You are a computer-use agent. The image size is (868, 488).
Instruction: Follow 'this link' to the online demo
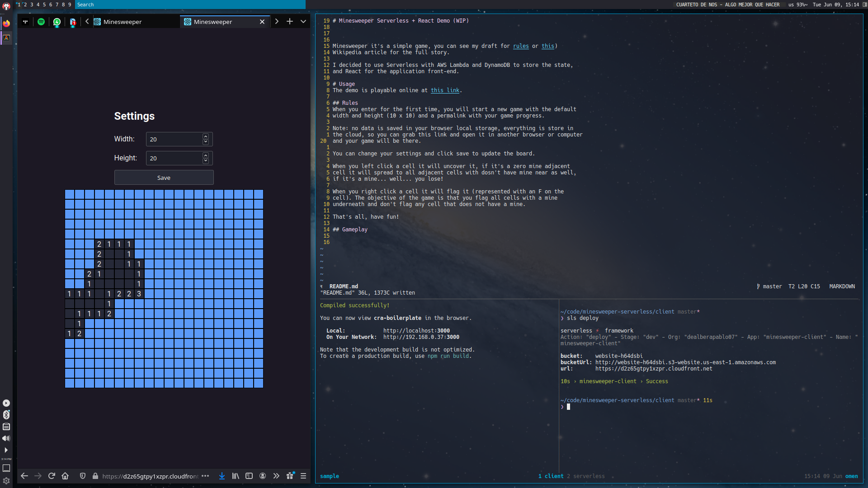coord(445,90)
